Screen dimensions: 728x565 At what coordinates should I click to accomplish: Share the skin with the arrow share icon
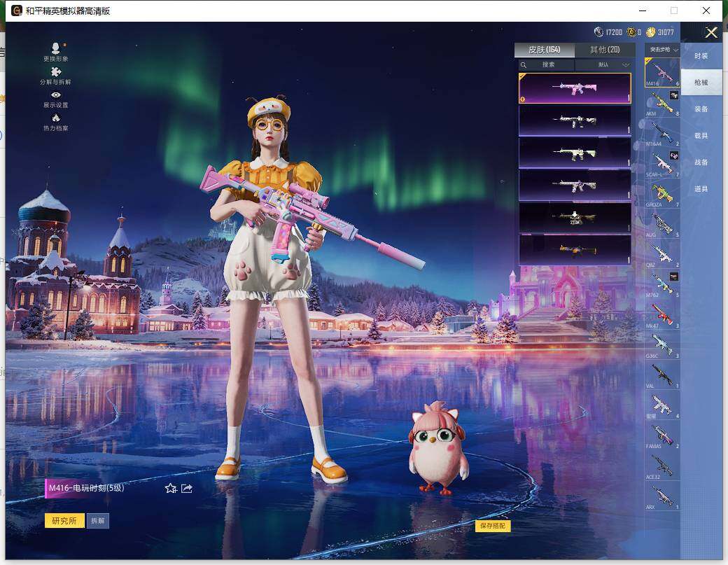187,488
